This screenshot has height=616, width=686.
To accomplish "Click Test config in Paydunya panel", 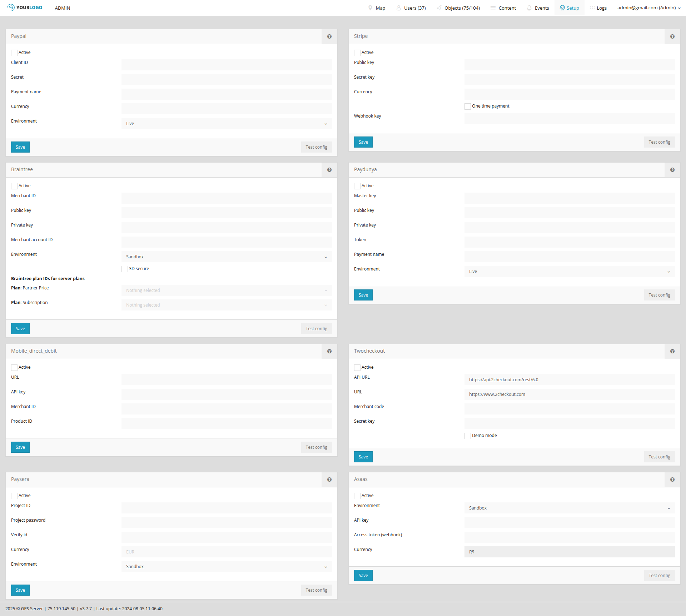I will [659, 295].
